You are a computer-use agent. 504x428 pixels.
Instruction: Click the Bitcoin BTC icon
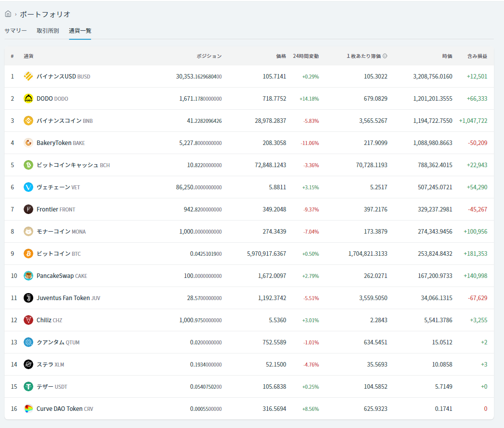28,254
